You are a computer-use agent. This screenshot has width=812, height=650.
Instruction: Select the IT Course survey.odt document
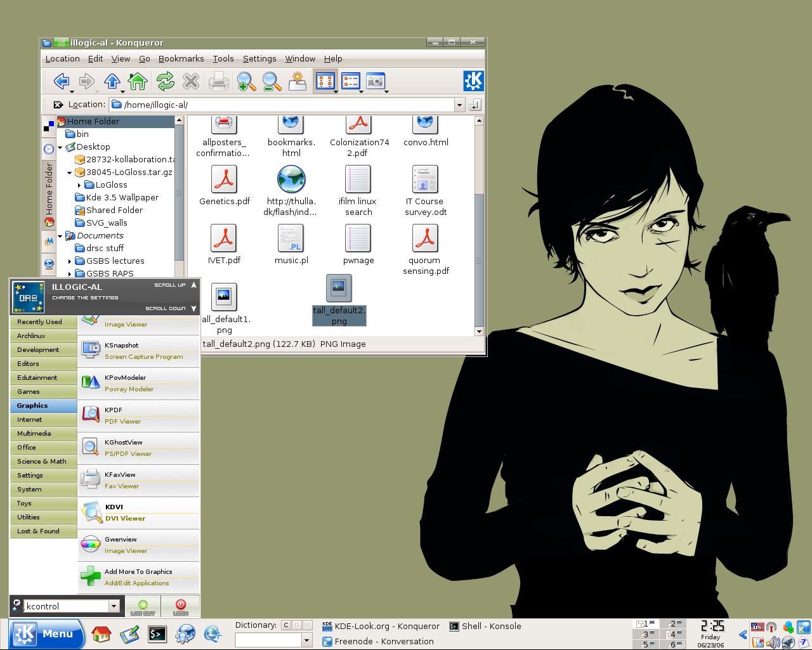pos(426,179)
